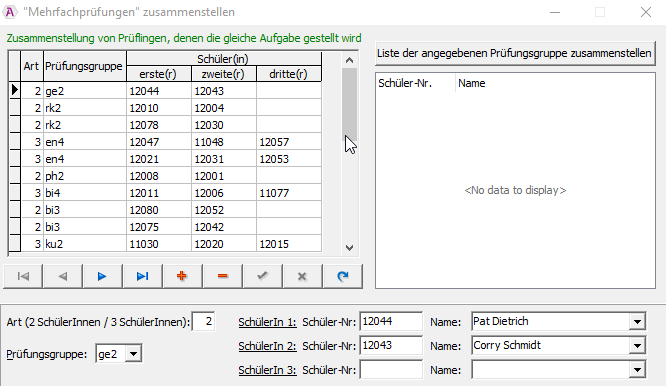Select the bi4 Prüfungsgruppe cell

[85, 193]
